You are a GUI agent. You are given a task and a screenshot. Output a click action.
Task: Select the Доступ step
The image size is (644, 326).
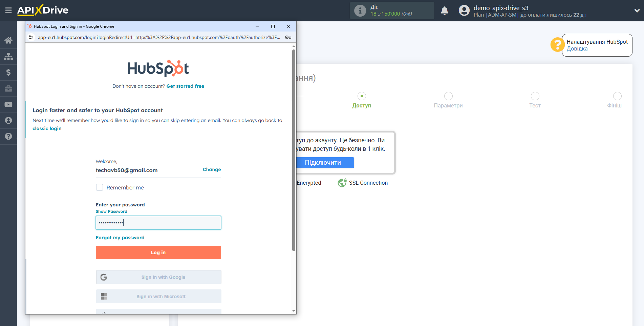tap(362, 100)
